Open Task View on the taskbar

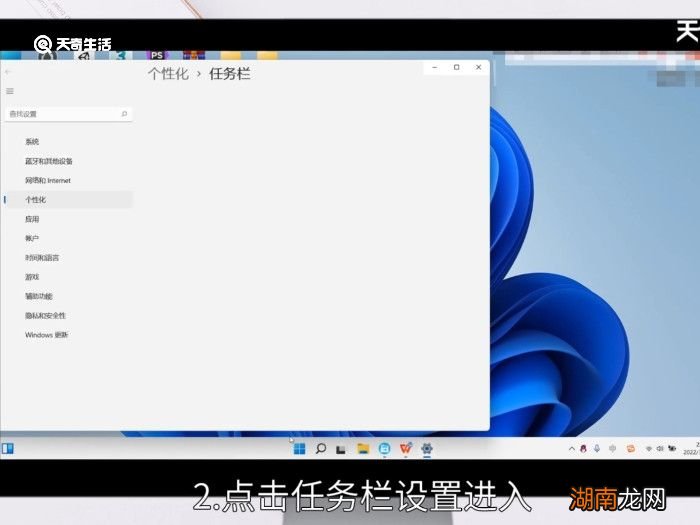coord(341,449)
